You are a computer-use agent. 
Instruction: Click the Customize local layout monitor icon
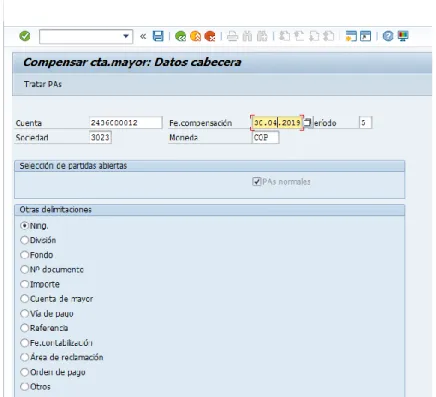(x=403, y=36)
